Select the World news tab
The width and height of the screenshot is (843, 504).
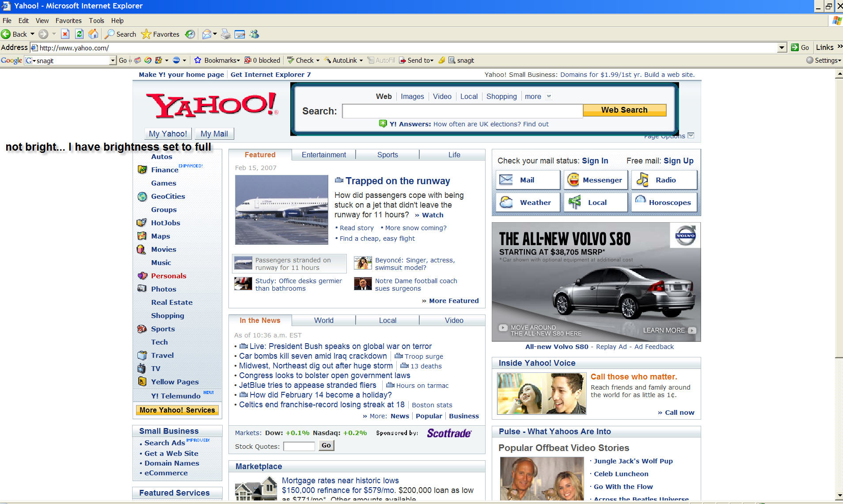click(x=324, y=320)
